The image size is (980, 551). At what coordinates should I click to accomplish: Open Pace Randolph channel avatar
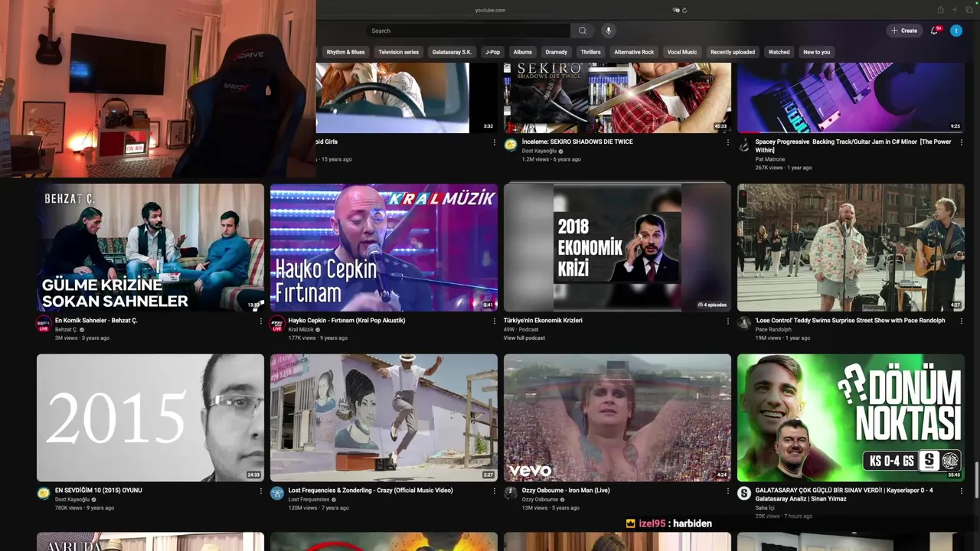(744, 324)
